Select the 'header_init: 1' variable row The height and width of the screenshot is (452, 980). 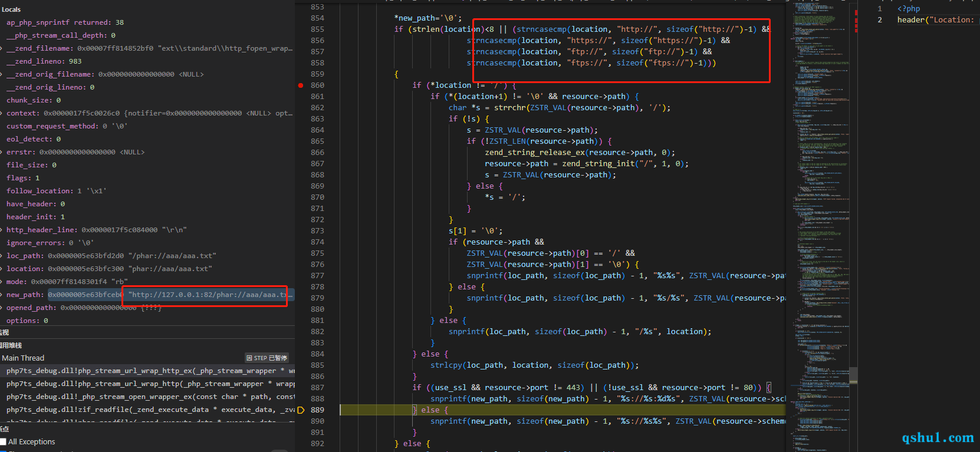click(147, 217)
